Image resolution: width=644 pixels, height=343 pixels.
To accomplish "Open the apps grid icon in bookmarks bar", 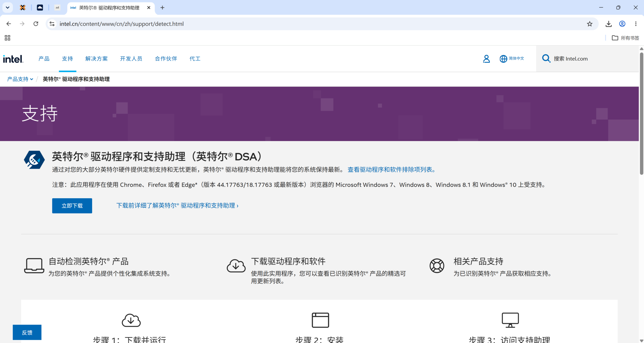I will click(x=8, y=38).
